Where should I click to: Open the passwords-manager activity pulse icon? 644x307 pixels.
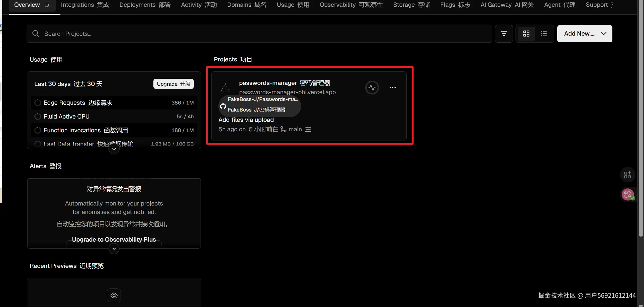(x=372, y=88)
